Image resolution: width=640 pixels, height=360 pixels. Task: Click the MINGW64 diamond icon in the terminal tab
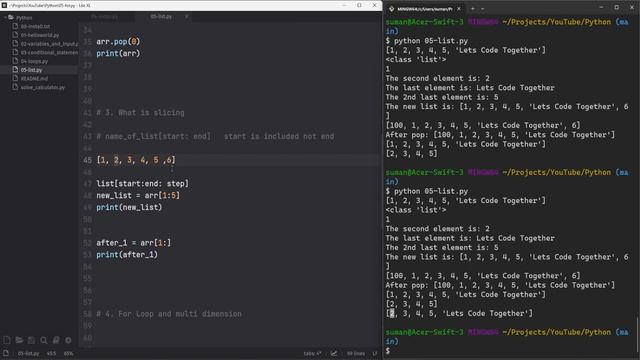coord(391,9)
